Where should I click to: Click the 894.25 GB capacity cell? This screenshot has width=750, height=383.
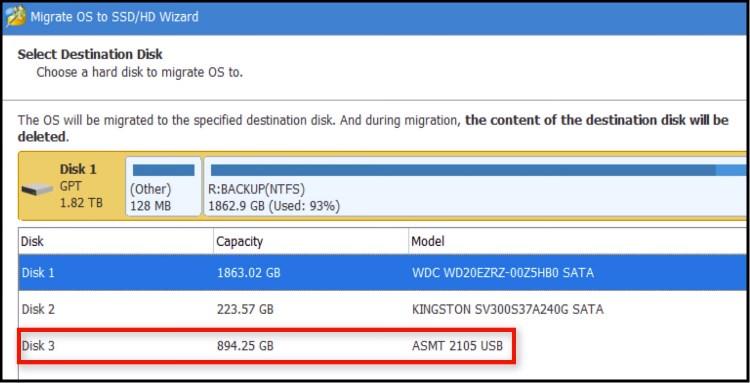point(245,346)
